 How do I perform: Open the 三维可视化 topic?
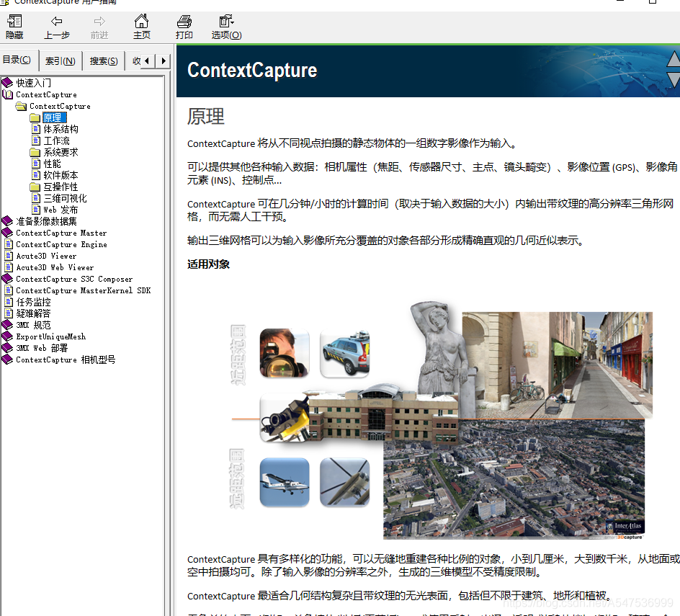click(65, 198)
